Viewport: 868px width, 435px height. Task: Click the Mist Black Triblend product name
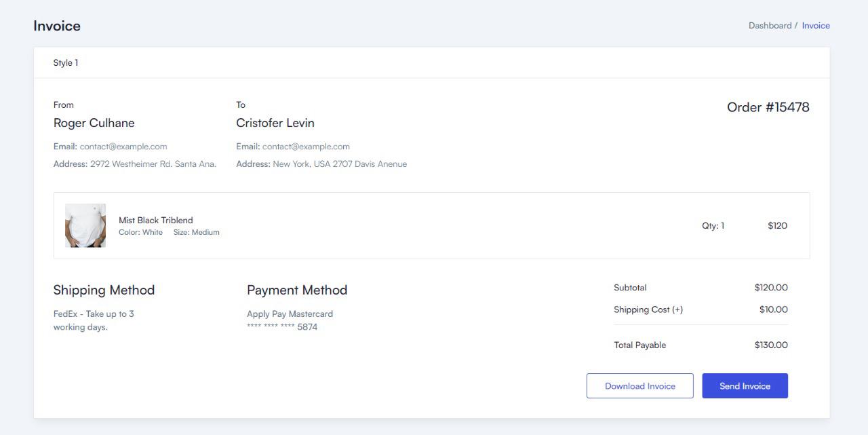coord(156,220)
